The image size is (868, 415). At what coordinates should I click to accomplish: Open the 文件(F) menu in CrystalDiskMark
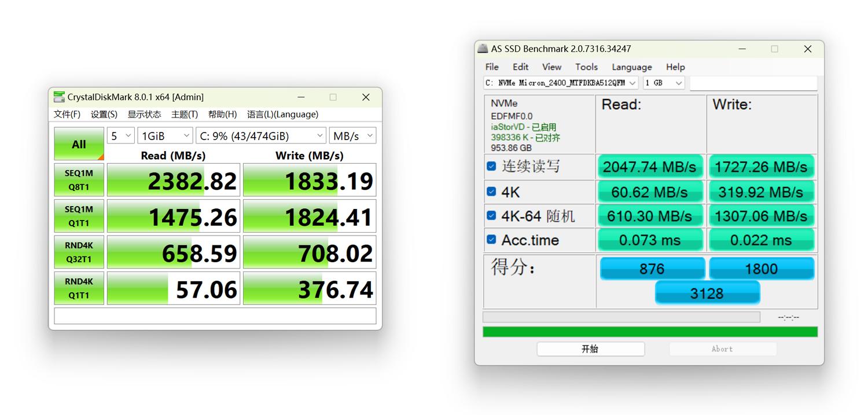(67, 115)
